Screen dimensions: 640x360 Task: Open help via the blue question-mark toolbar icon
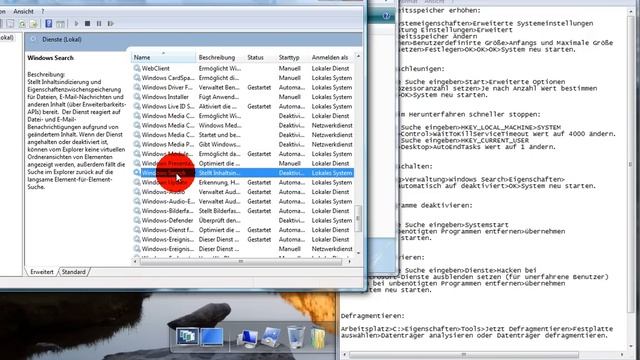pyautogui.click(x=49, y=24)
